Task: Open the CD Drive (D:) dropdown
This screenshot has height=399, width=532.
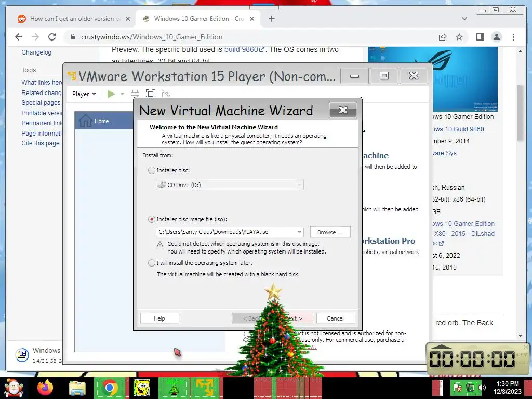Action: point(230,184)
